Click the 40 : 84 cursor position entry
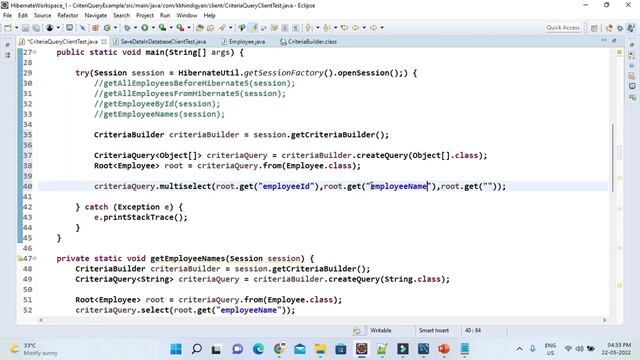The width and height of the screenshot is (640, 360). (472, 331)
